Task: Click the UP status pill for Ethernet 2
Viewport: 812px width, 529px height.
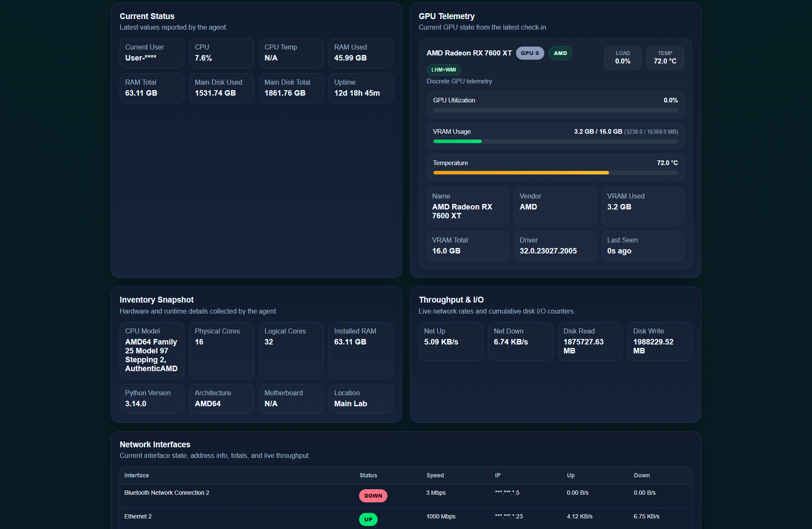Action: 368,519
